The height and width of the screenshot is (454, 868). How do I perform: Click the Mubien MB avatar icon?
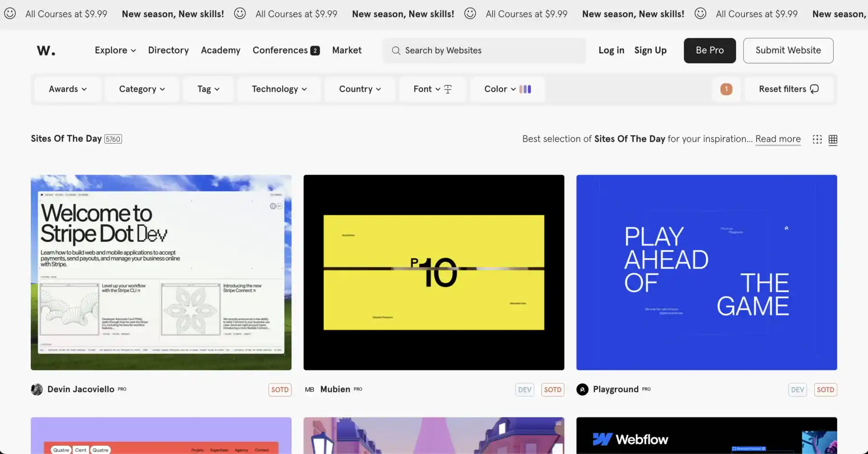310,389
